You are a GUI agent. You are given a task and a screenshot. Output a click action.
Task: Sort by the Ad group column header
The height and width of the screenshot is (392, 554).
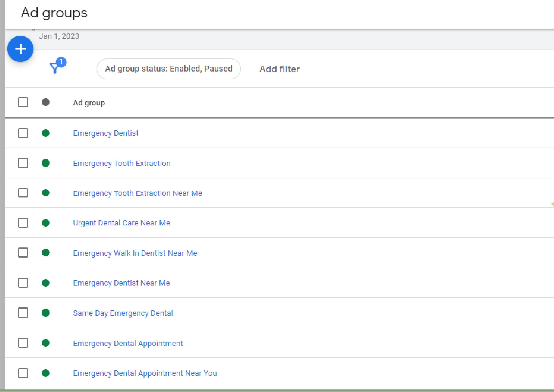coord(89,103)
